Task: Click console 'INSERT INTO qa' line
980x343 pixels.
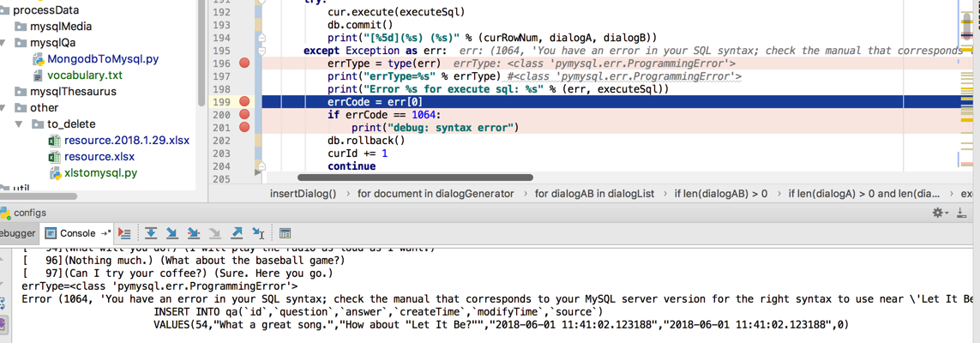Action: [x=377, y=311]
